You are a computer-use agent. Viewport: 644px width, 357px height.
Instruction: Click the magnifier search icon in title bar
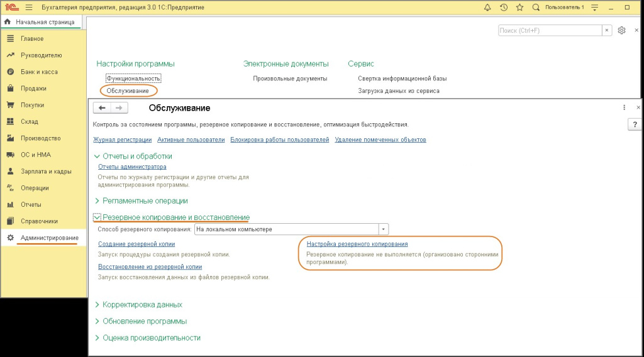click(536, 7)
